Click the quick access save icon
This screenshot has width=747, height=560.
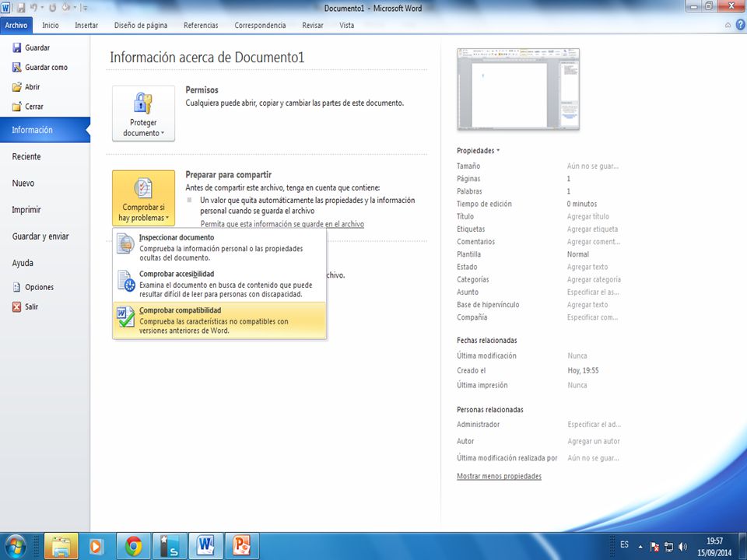21,8
